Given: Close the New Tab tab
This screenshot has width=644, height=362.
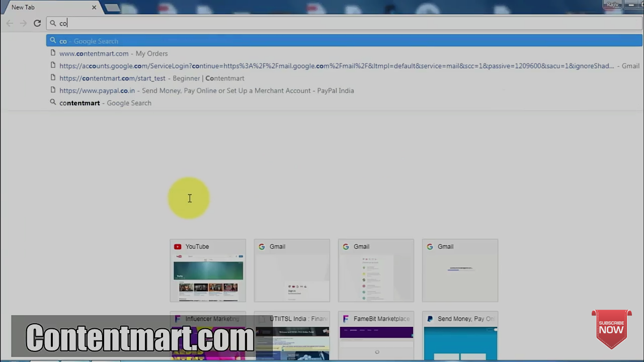Looking at the screenshot, I should click(94, 8).
